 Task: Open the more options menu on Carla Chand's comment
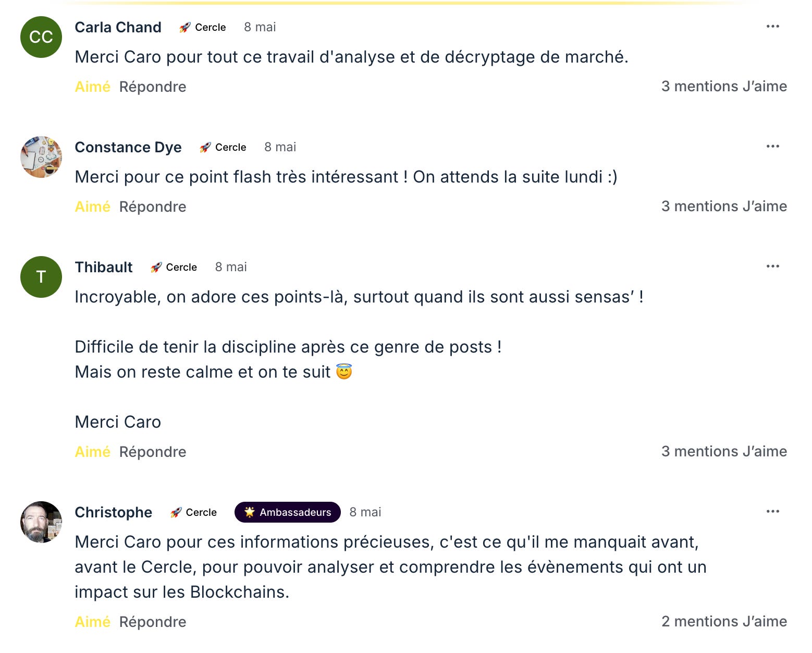click(772, 27)
